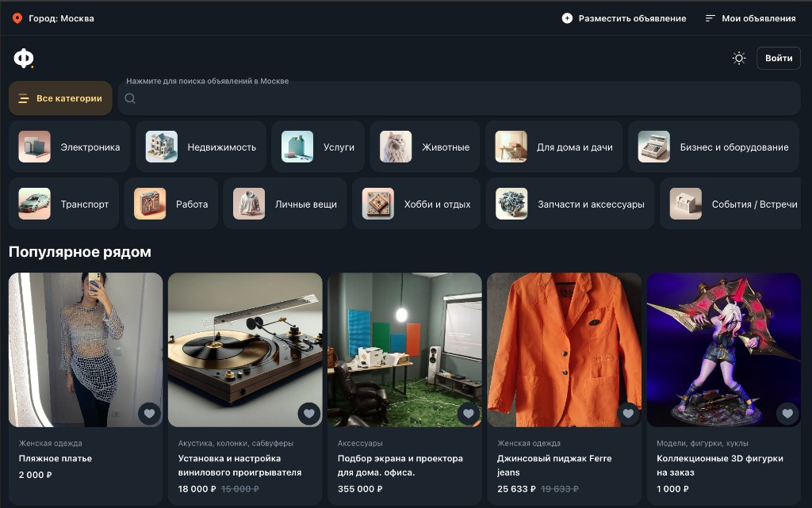Click the Хобби и отдых icon
Screen dimensions: 812x508
click(x=378, y=204)
